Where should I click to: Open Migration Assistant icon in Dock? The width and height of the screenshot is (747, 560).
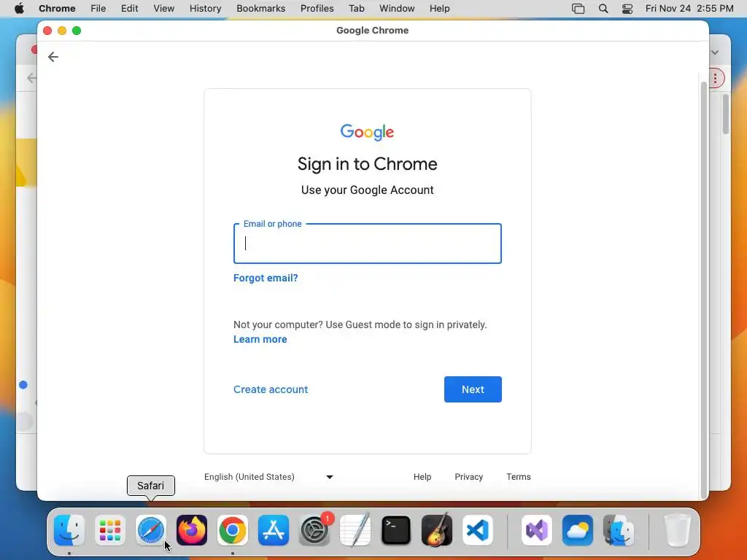pos(619,530)
